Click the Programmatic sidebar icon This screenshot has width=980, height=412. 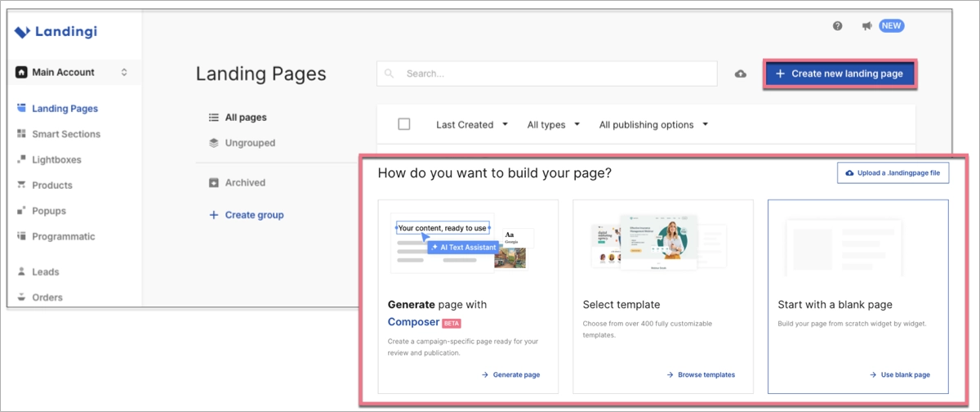coord(22,236)
